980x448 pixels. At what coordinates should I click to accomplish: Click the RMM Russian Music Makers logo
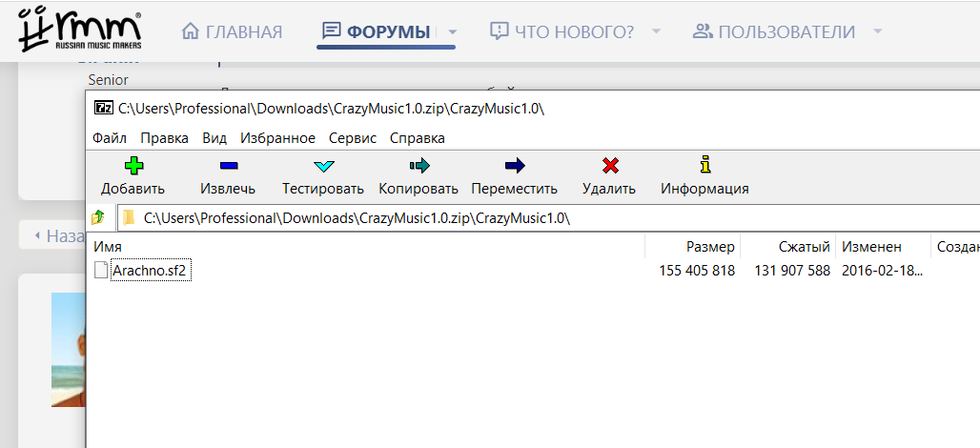pyautogui.click(x=79, y=30)
